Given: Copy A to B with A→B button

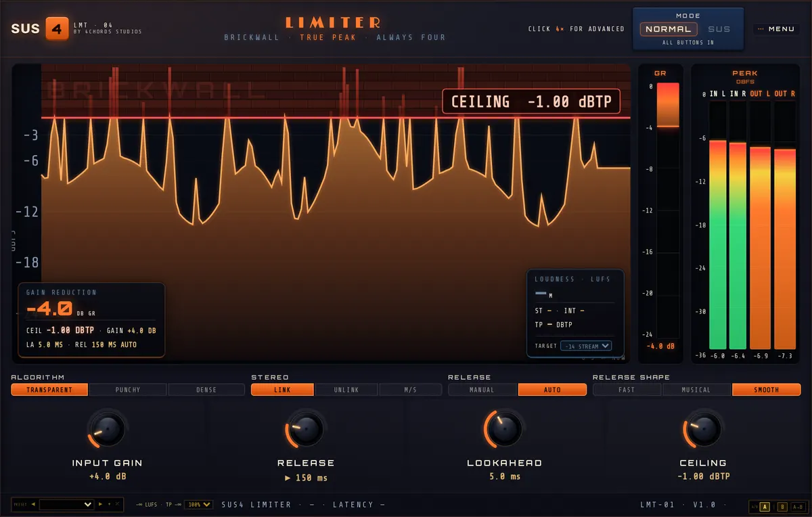Looking at the screenshot, I should (x=798, y=507).
